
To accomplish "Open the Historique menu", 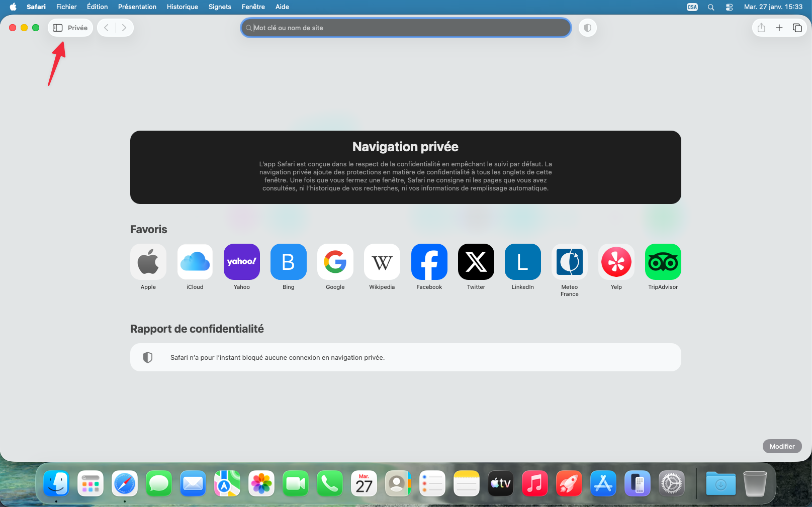I will tap(182, 7).
